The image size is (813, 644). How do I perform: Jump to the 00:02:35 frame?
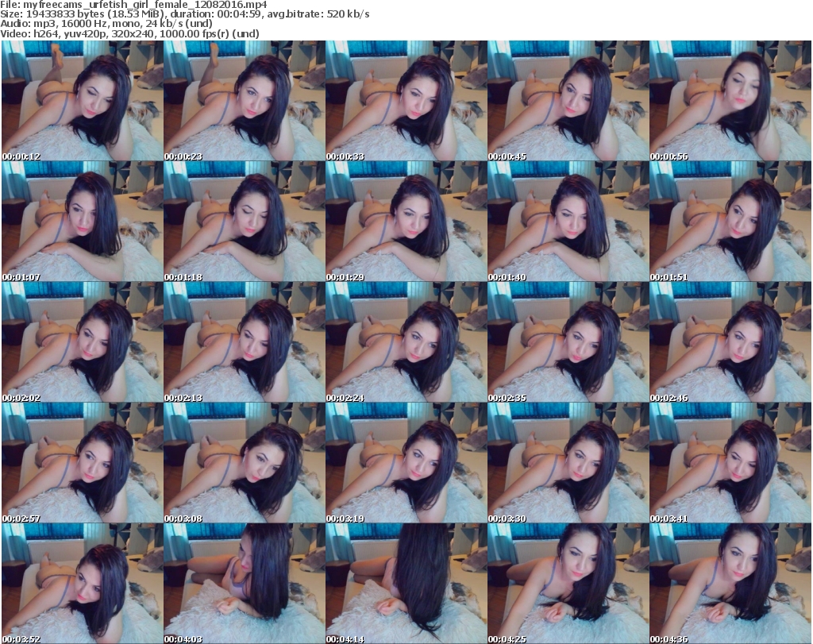coord(568,342)
